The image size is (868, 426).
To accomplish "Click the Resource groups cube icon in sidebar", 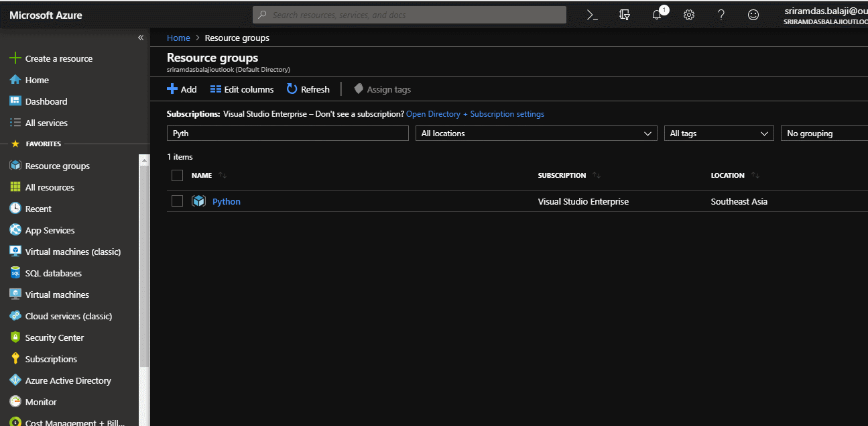I will tap(15, 166).
